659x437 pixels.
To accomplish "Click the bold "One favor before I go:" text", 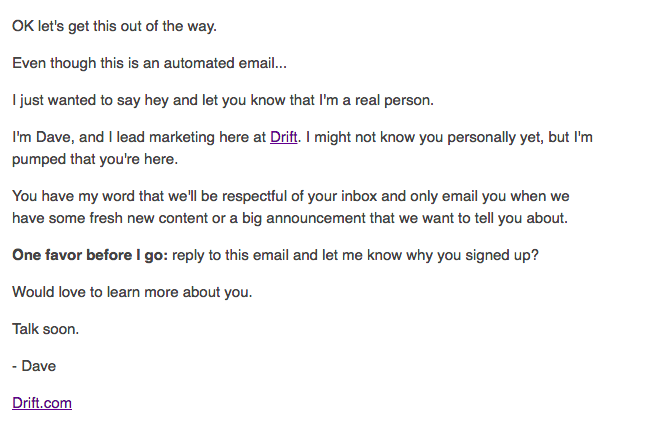I will [x=90, y=255].
